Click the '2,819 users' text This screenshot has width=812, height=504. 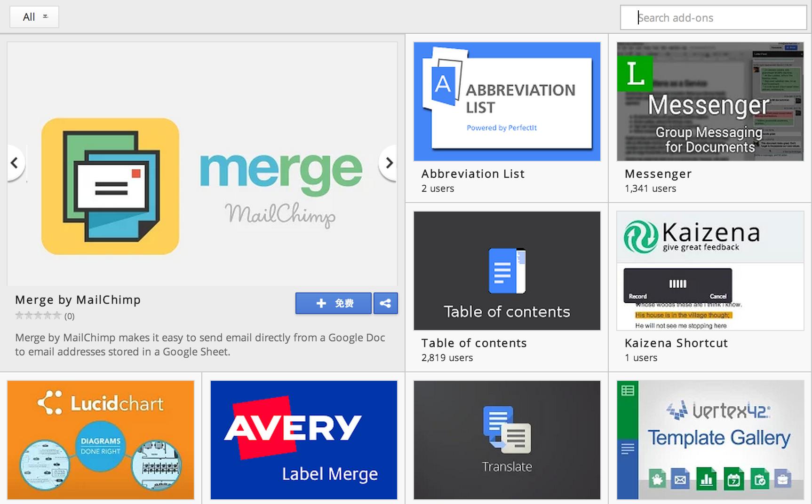[447, 358]
